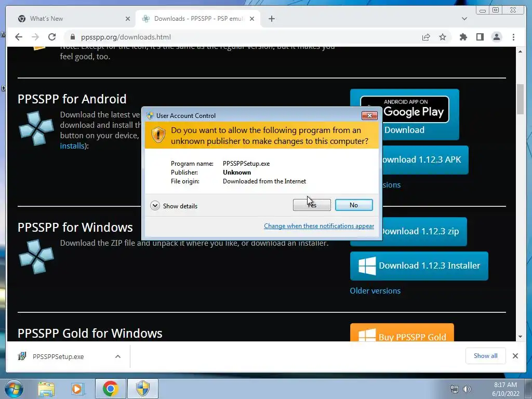The image size is (532, 399).
Task: Click Download 1.12.3 APK button
Action: point(425,160)
